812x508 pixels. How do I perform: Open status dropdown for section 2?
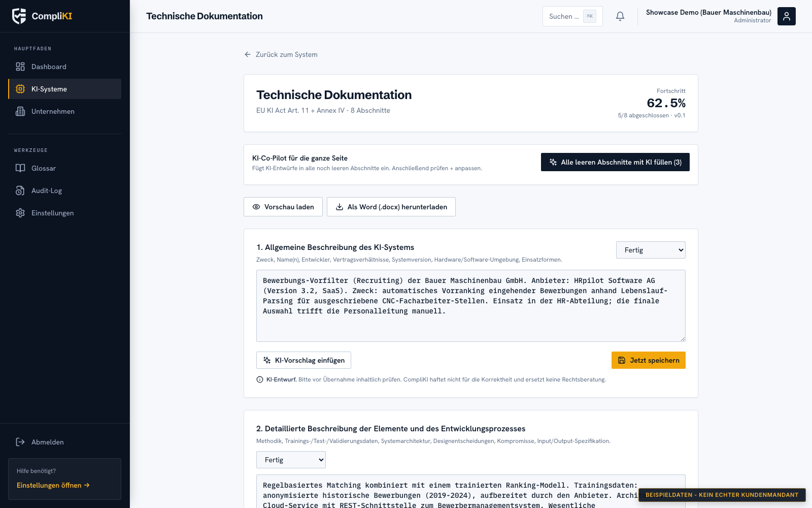pos(291,460)
